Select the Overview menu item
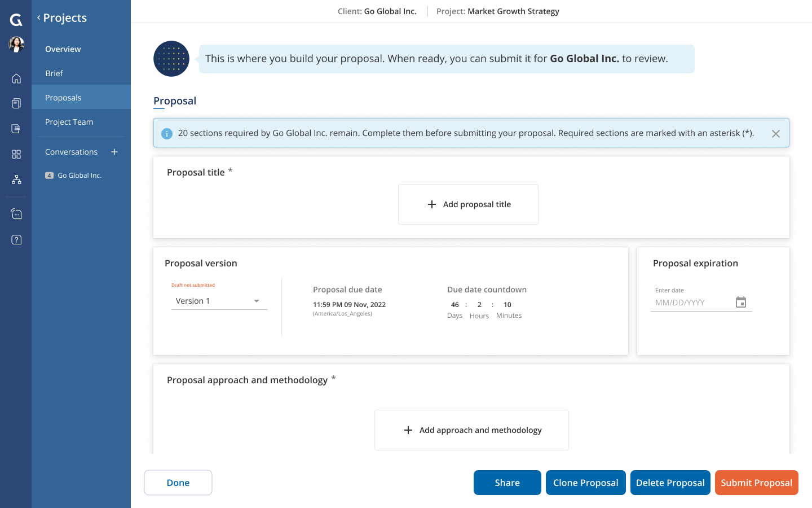 pyautogui.click(x=63, y=49)
